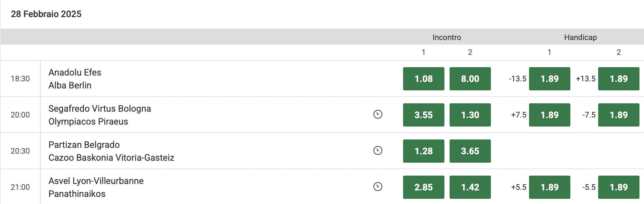The width and height of the screenshot is (644, 204).
Task: Choose Virtus Bologna +7.5 handicap odds
Action: coord(549,115)
